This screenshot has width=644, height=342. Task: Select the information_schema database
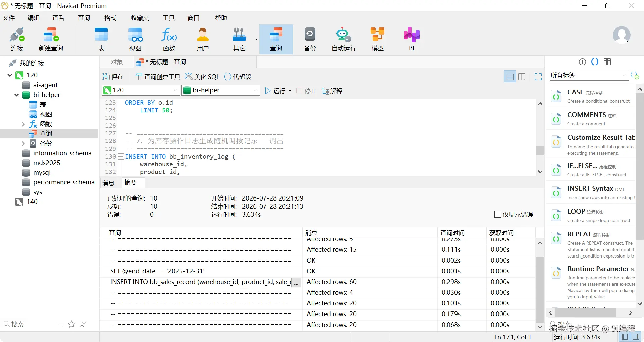[62, 153]
